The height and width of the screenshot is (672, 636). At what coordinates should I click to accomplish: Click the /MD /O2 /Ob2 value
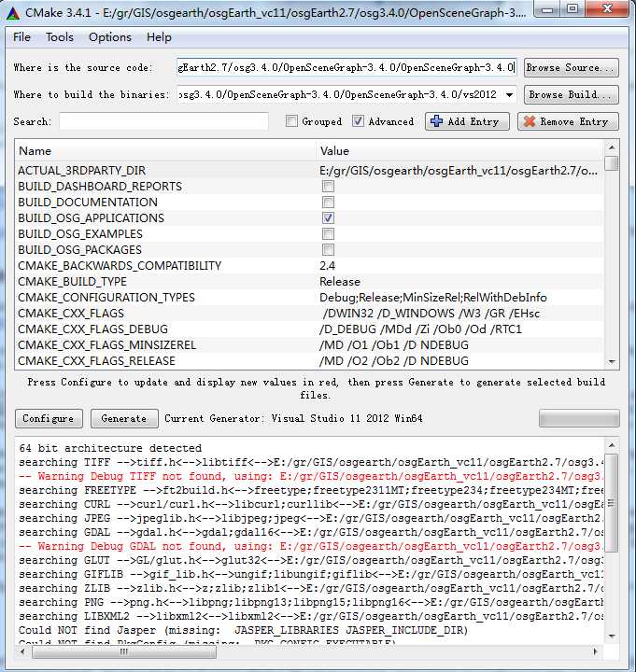[394, 361]
